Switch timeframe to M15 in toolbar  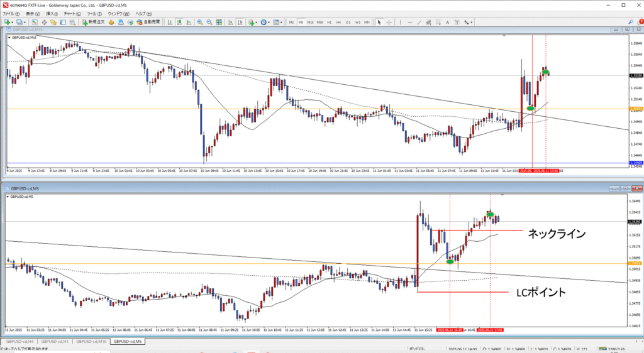coord(310,22)
